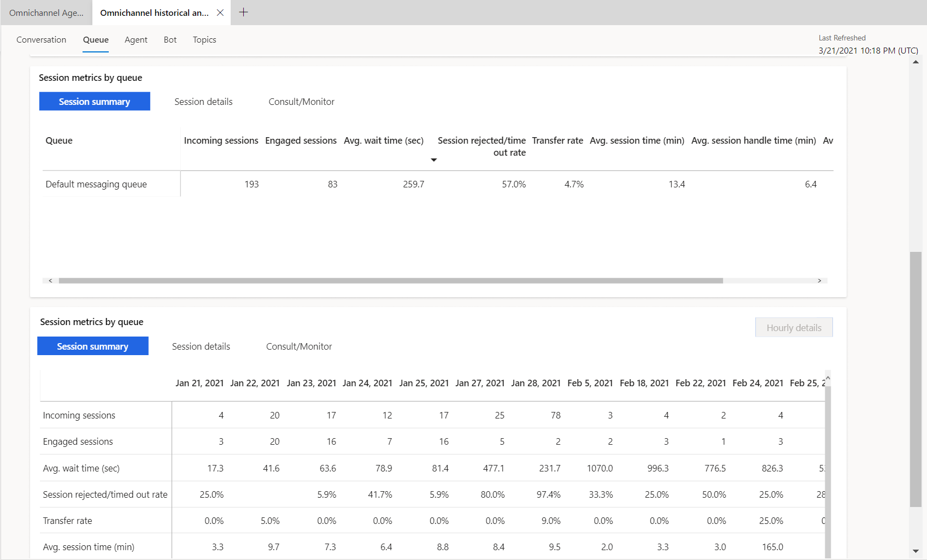Sort by Avg. wait time (sec) header
Viewport: 927px width, 560px height.
384,140
